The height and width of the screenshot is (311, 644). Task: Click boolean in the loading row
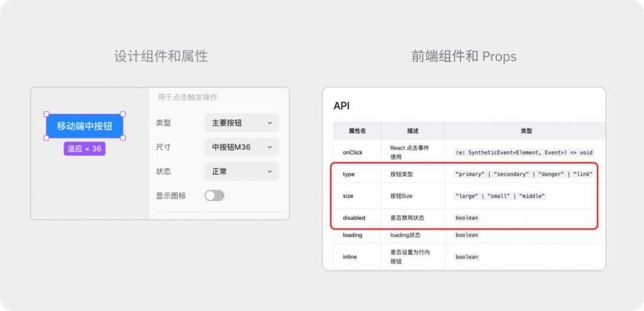pos(466,235)
